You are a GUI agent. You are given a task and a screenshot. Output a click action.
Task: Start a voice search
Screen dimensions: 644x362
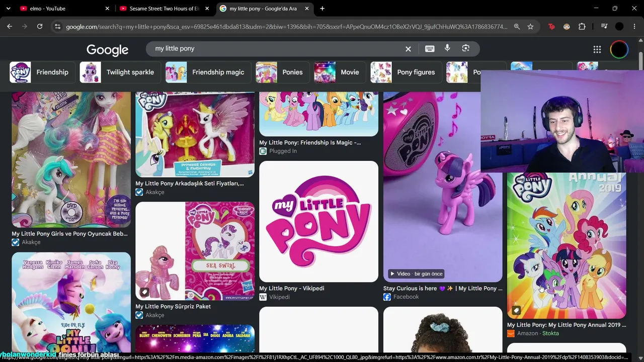tap(447, 48)
